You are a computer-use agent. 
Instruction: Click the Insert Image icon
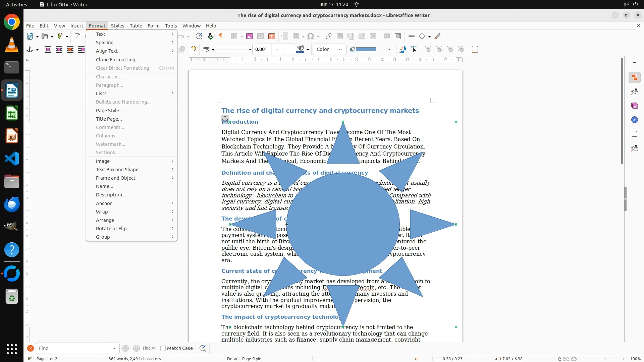(x=249, y=36)
